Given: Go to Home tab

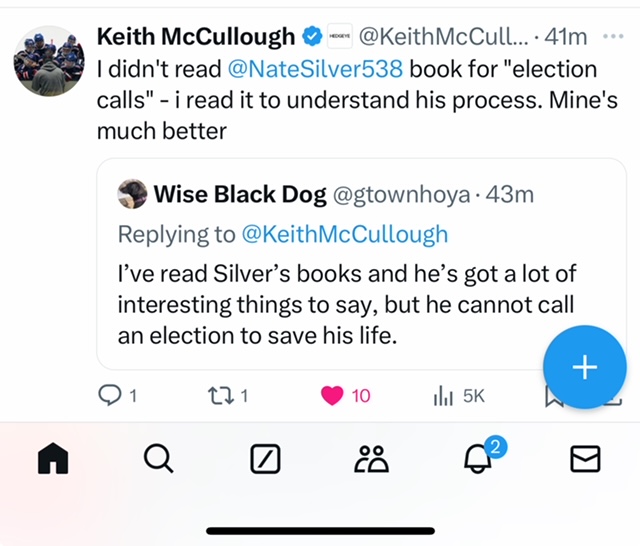Looking at the screenshot, I should click(52, 458).
